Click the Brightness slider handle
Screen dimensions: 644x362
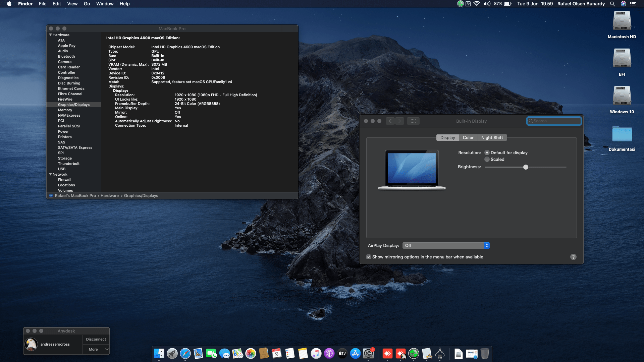click(x=526, y=167)
